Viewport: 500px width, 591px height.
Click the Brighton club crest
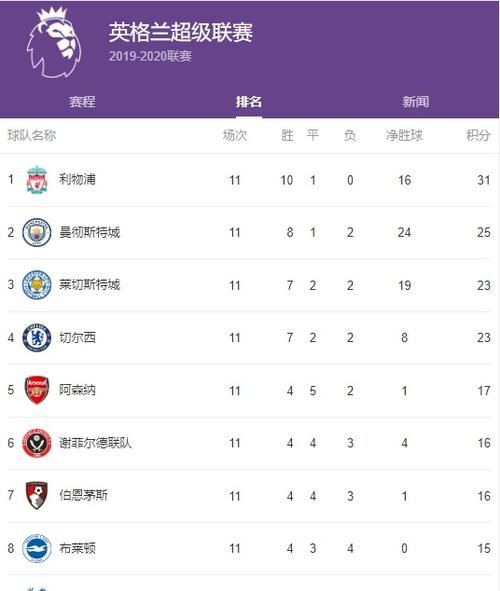(x=37, y=548)
